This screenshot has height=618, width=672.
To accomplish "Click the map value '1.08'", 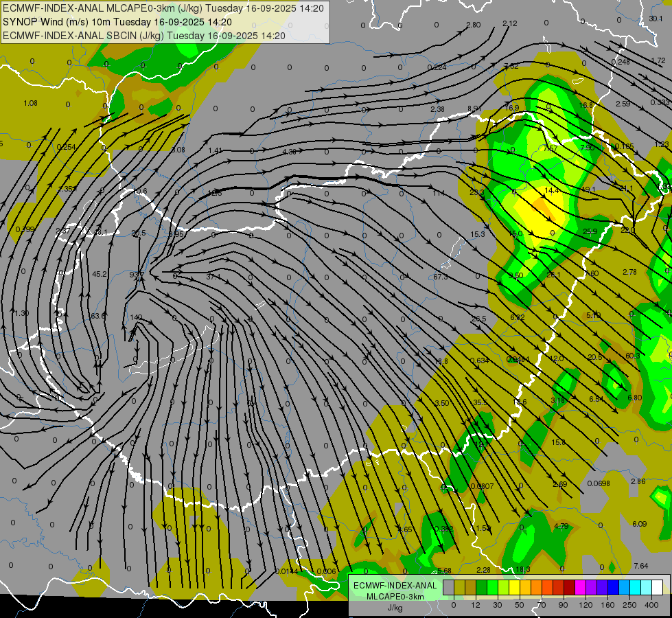I will pyautogui.click(x=30, y=104).
